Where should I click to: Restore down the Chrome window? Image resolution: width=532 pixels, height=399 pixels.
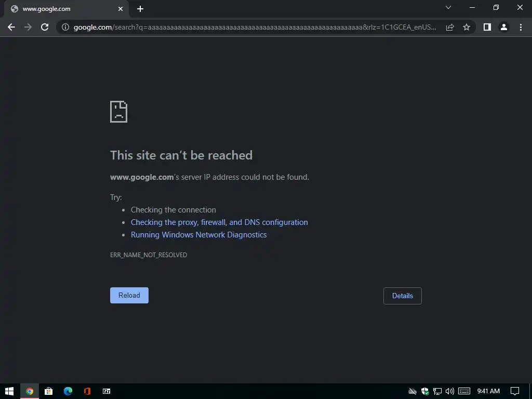pos(496,7)
